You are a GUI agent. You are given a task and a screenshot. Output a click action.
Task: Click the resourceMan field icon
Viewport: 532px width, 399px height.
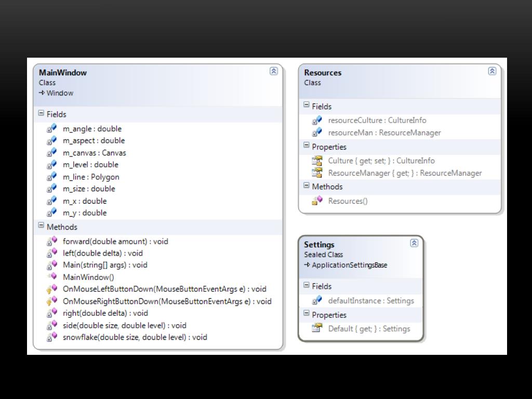[x=317, y=132]
